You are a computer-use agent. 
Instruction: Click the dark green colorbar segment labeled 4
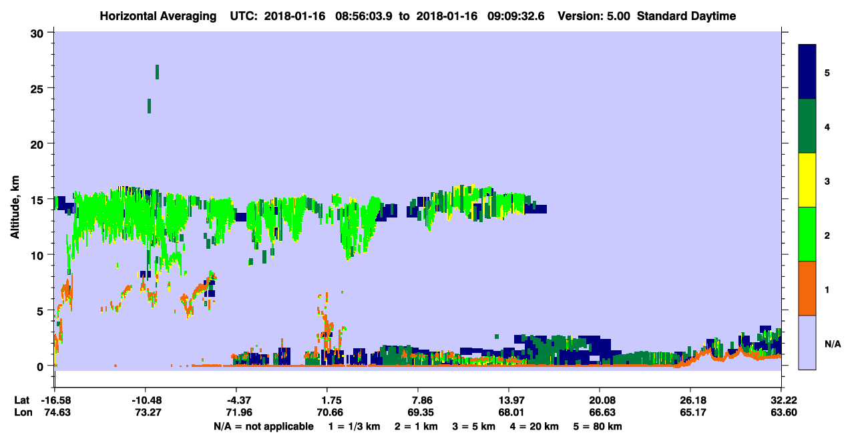pos(808,126)
